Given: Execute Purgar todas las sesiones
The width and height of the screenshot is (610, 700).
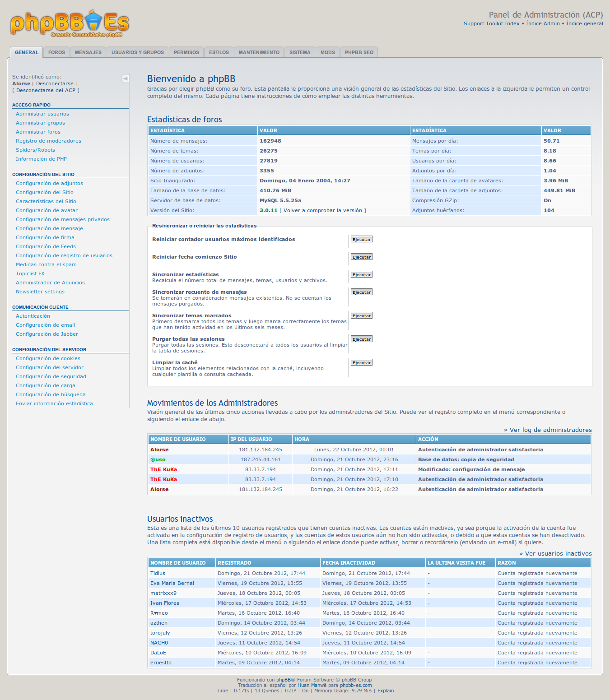Looking at the screenshot, I should pos(361,339).
